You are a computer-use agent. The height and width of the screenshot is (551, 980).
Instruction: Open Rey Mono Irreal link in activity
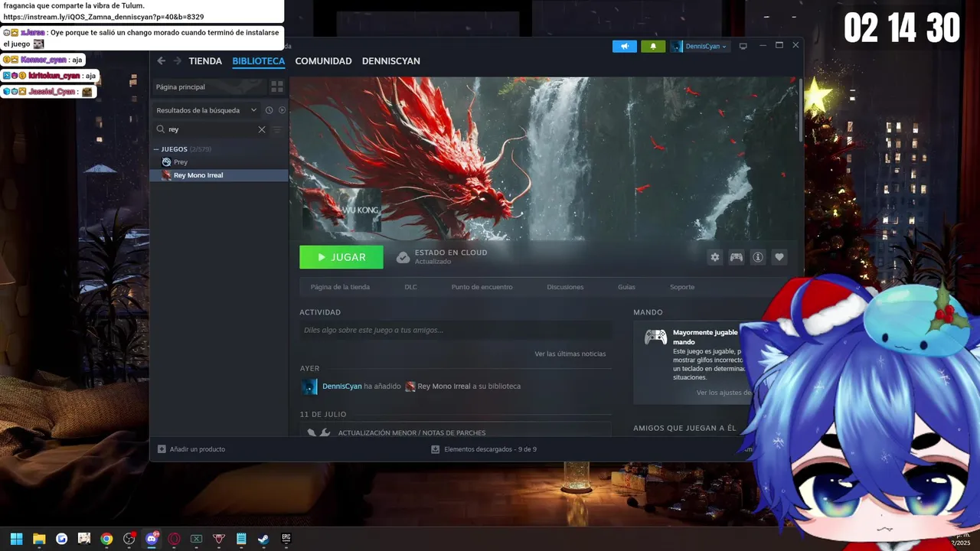click(444, 386)
